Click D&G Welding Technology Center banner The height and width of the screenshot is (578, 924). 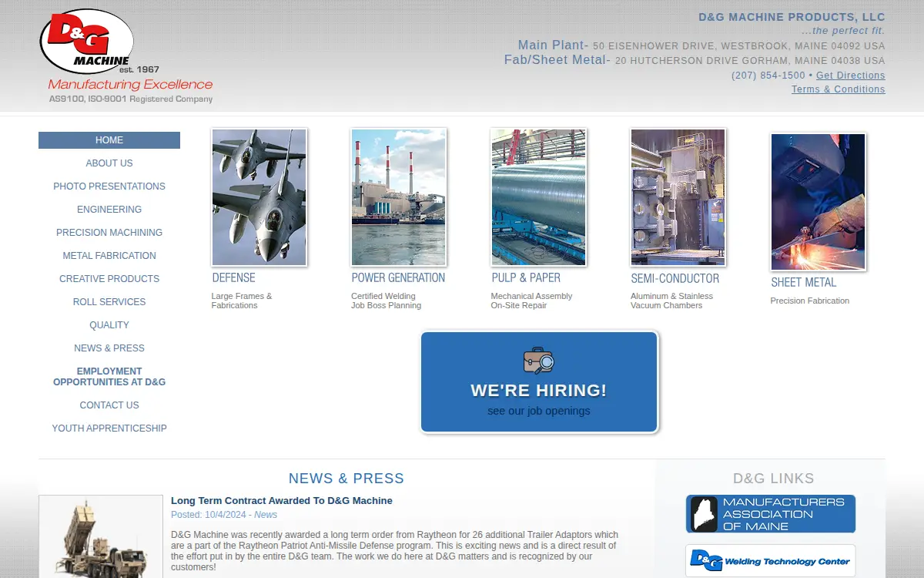[x=771, y=560]
